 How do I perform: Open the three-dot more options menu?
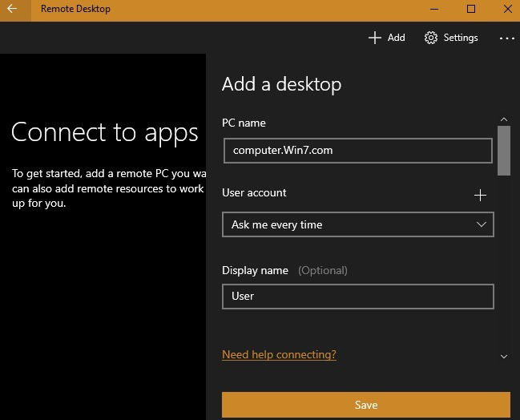tap(507, 38)
